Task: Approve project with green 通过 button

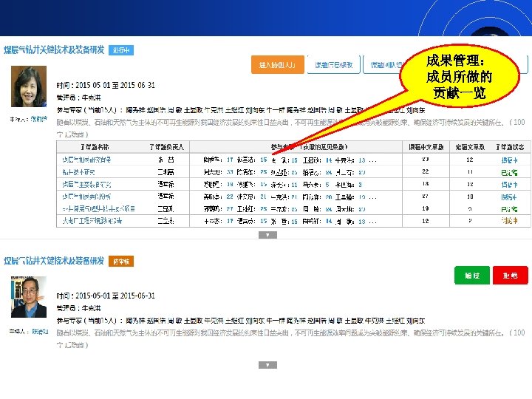Action: tap(472, 275)
